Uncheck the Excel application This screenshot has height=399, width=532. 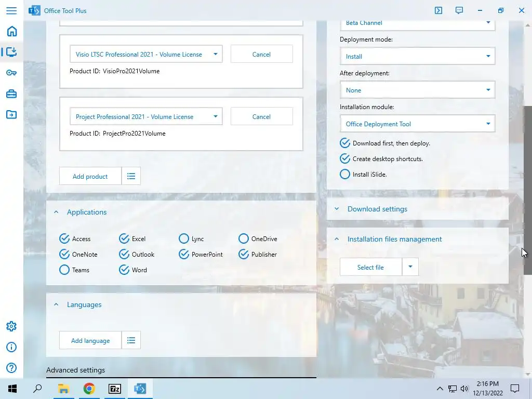[x=132, y=238]
